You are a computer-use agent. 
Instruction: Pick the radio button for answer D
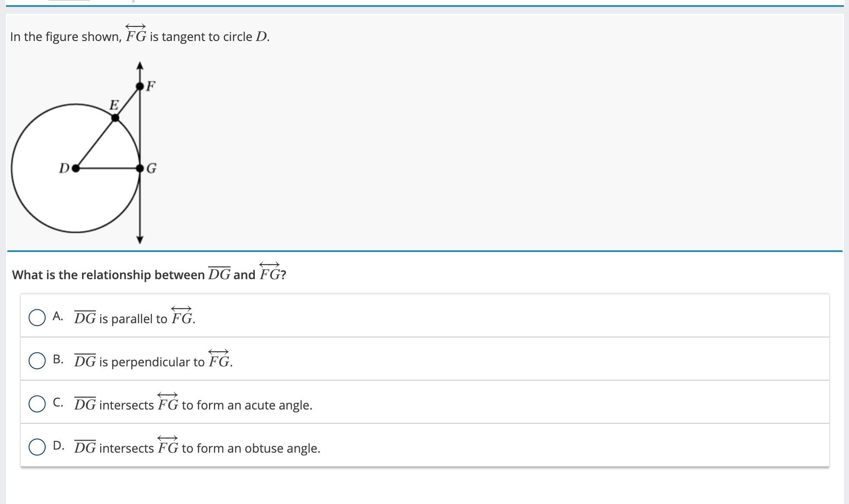click(x=37, y=447)
